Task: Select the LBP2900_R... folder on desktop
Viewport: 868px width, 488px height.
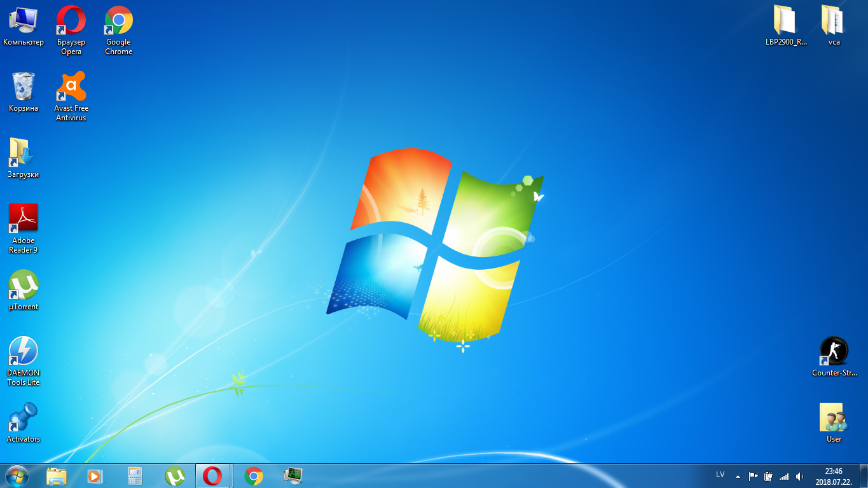Action: tap(787, 27)
